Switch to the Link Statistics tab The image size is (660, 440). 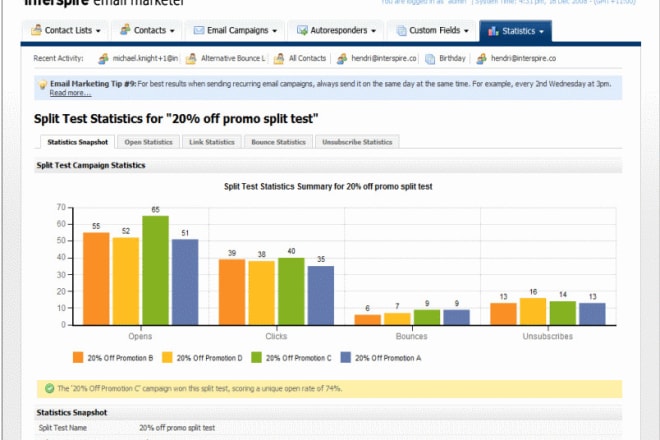(212, 142)
